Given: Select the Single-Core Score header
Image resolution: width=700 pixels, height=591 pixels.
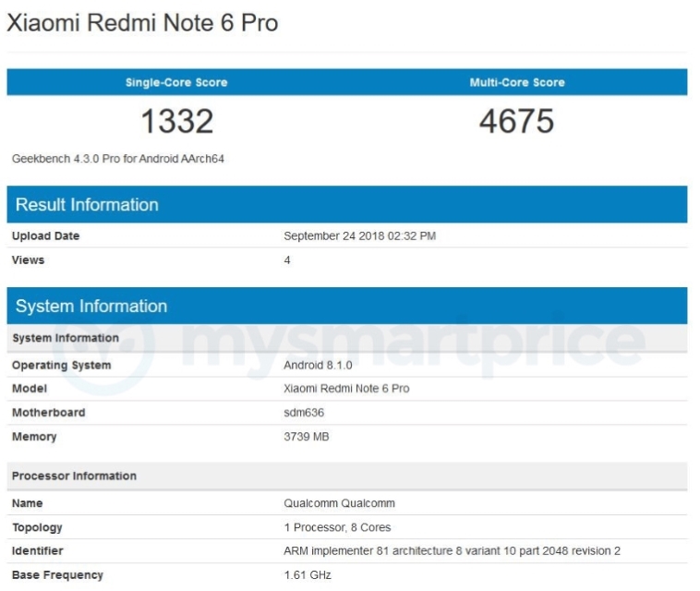Looking at the screenshot, I should pos(176,82).
